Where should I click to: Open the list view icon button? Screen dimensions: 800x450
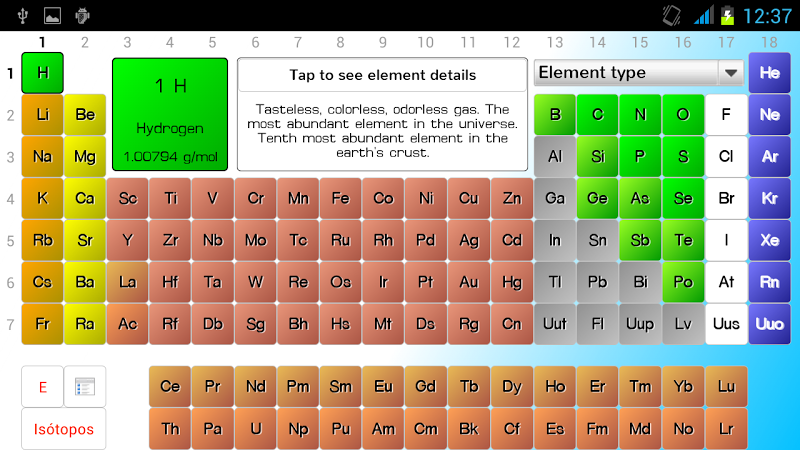[x=85, y=387]
